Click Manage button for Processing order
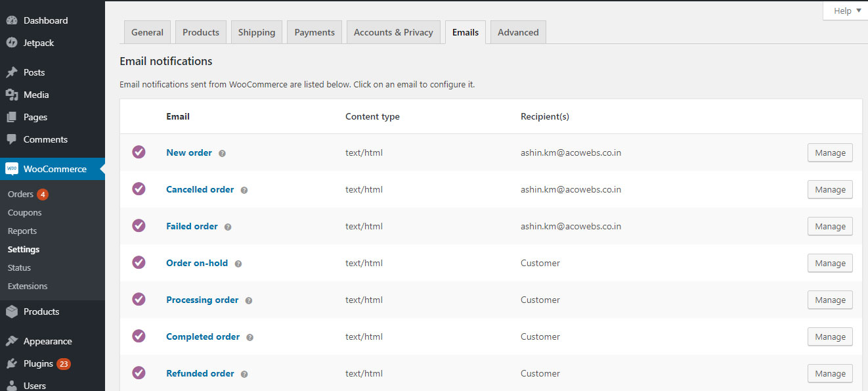 click(830, 300)
